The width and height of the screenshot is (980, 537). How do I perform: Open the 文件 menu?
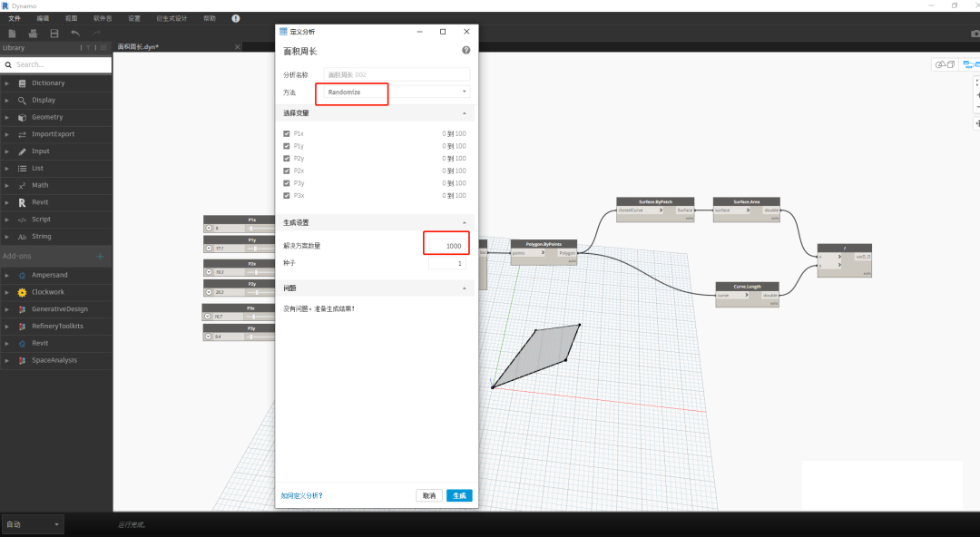pyautogui.click(x=15, y=19)
